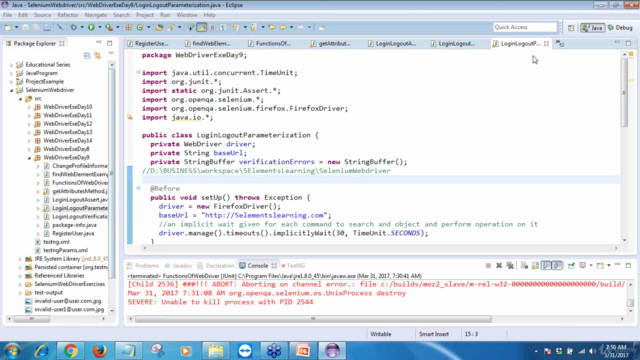Click Collapse All in Package Explorer
The height and width of the screenshot is (360, 640).
87,55
